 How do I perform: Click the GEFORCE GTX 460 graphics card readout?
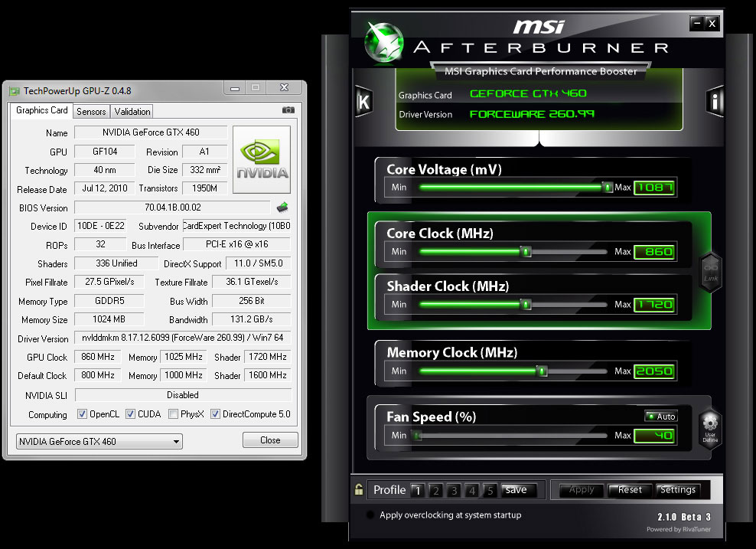pyautogui.click(x=529, y=93)
